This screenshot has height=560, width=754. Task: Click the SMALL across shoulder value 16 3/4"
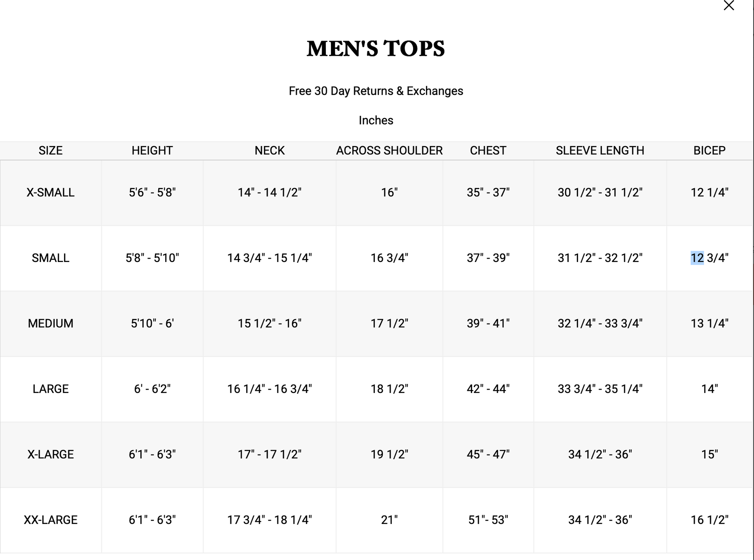coord(389,258)
